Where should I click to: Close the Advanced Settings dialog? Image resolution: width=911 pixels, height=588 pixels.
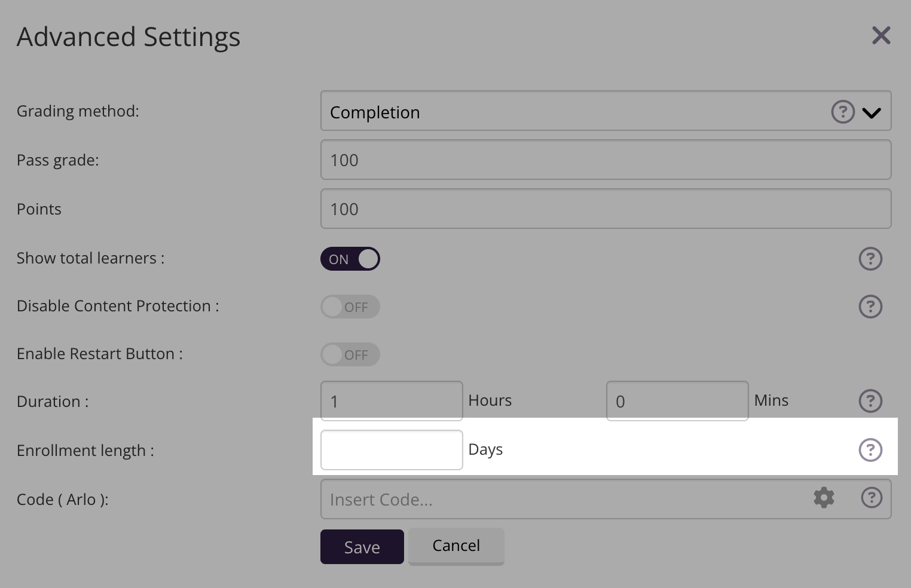881,36
